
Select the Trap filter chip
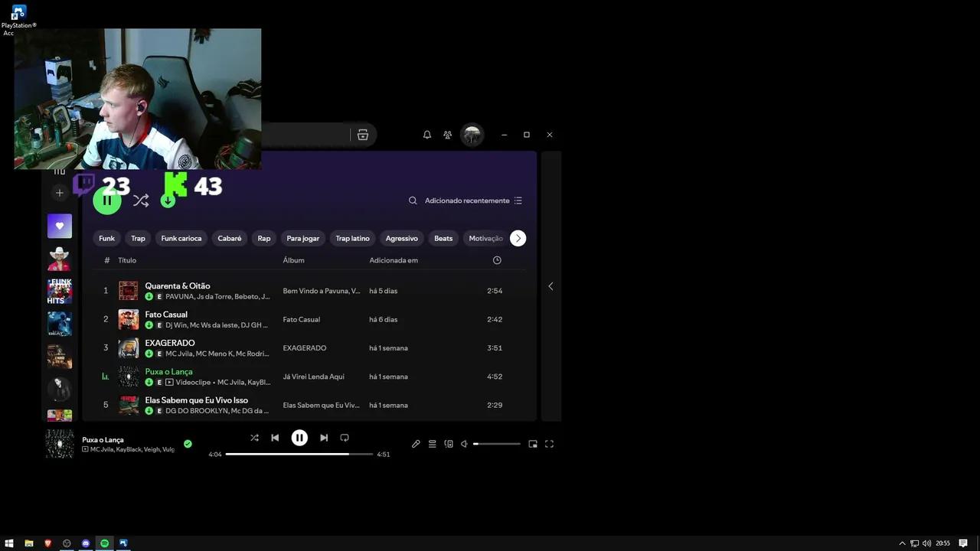coord(138,238)
